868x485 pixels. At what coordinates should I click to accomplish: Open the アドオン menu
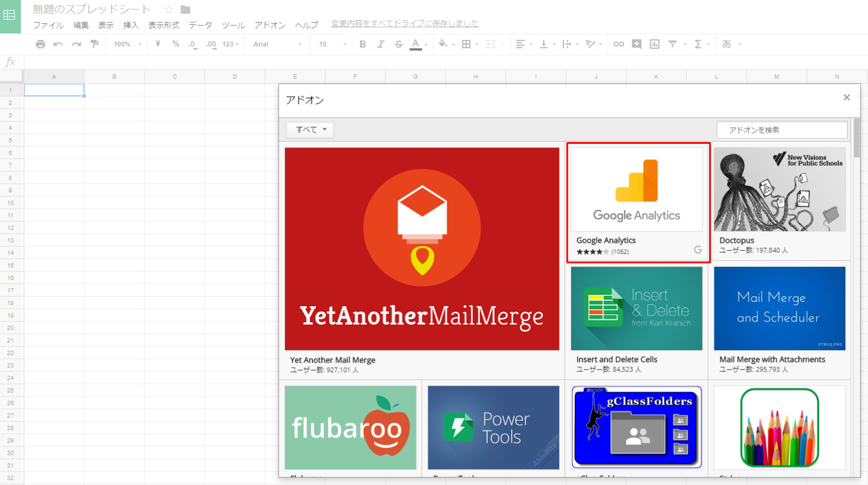pyautogui.click(x=270, y=25)
